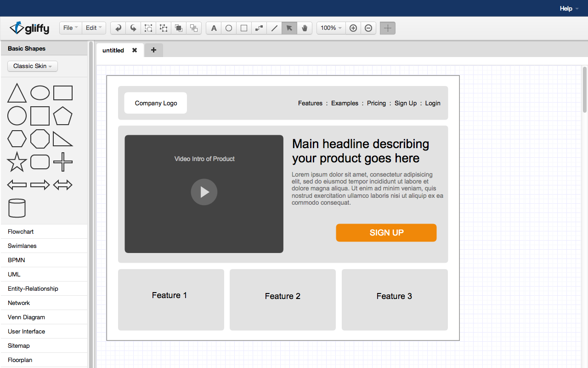Image resolution: width=588 pixels, height=368 pixels.
Task: Open the File menu
Action: (x=71, y=28)
